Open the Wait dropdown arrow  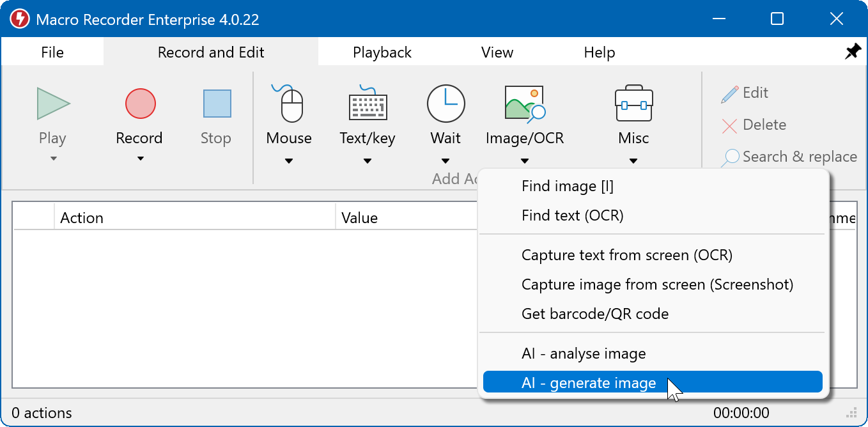pos(446,161)
